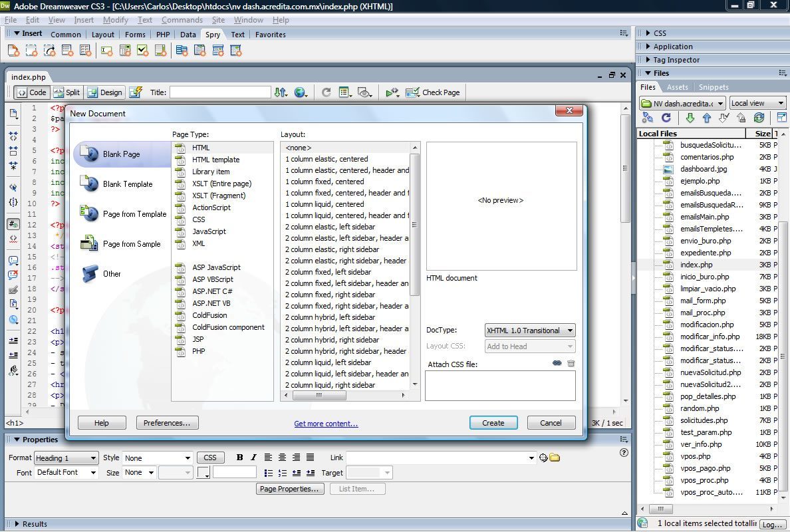Toggle the Split view button
790x532 pixels.
pyautogui.click(x=66, y=92)
